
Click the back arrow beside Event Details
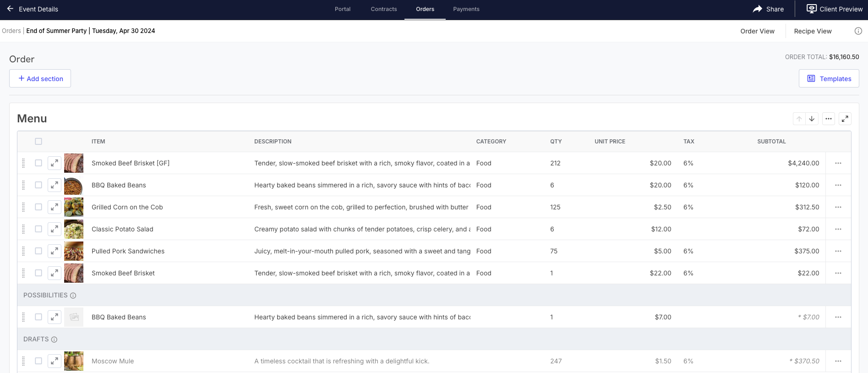tap(10, 9)
